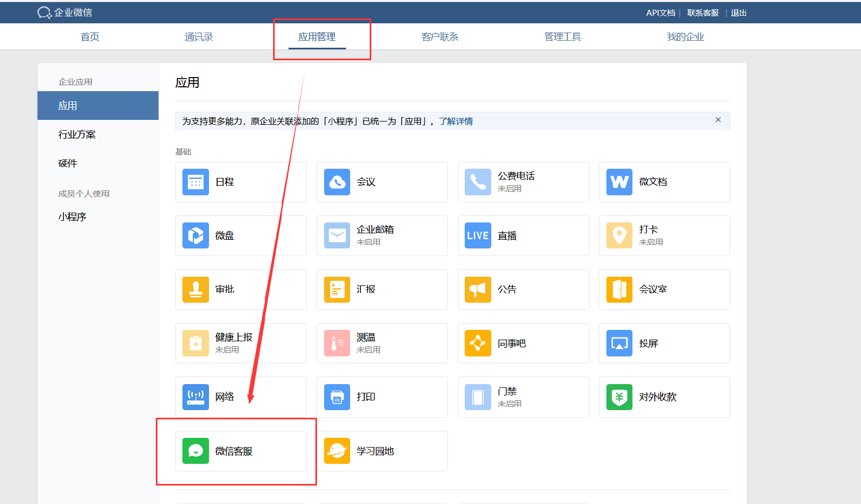The height and width of the screenshot is (504, 861).
Task: Click the 对外收款 app label
Action: pyautogui.click(x=657, y=397)
